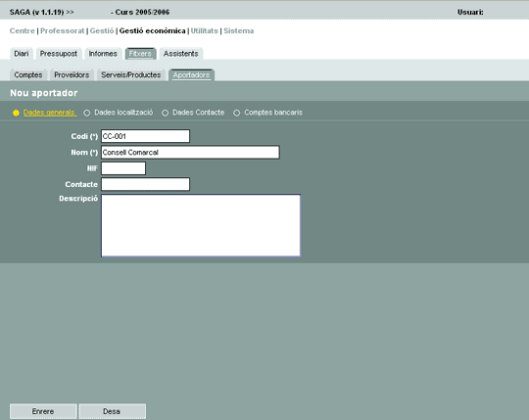This screenshot has height=420, width=529.
Task: Open the Utilitats menu
Action: (205, 30)
